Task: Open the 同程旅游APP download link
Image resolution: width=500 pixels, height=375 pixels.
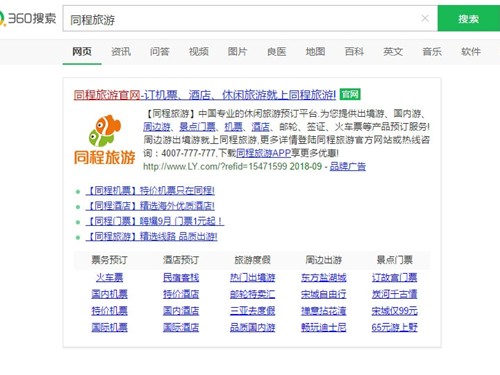Action: click(264, 153)
